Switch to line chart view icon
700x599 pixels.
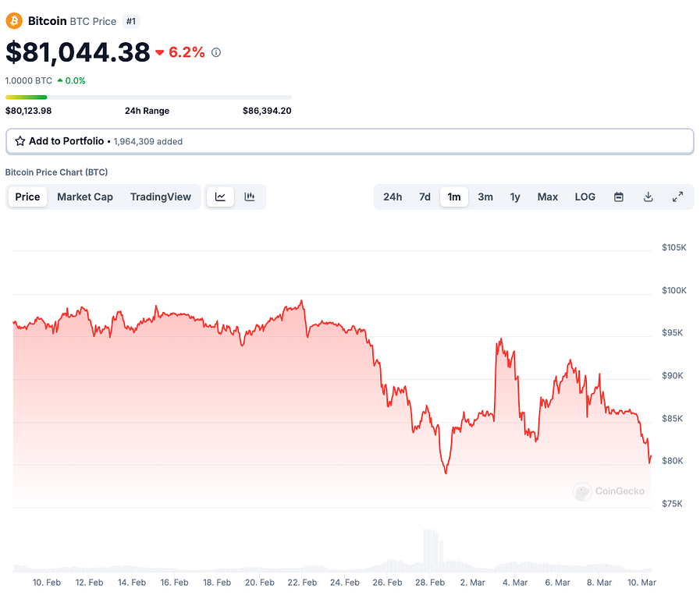(220, 197)
